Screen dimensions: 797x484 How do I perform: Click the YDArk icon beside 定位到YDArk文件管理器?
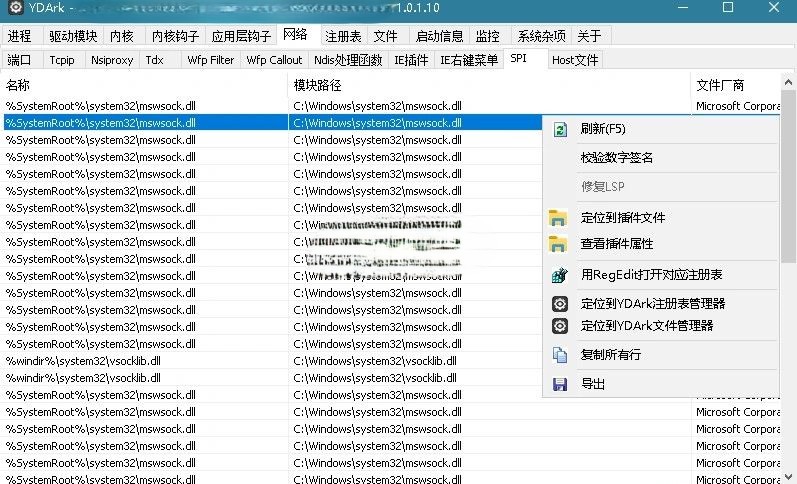pos(560,326)
